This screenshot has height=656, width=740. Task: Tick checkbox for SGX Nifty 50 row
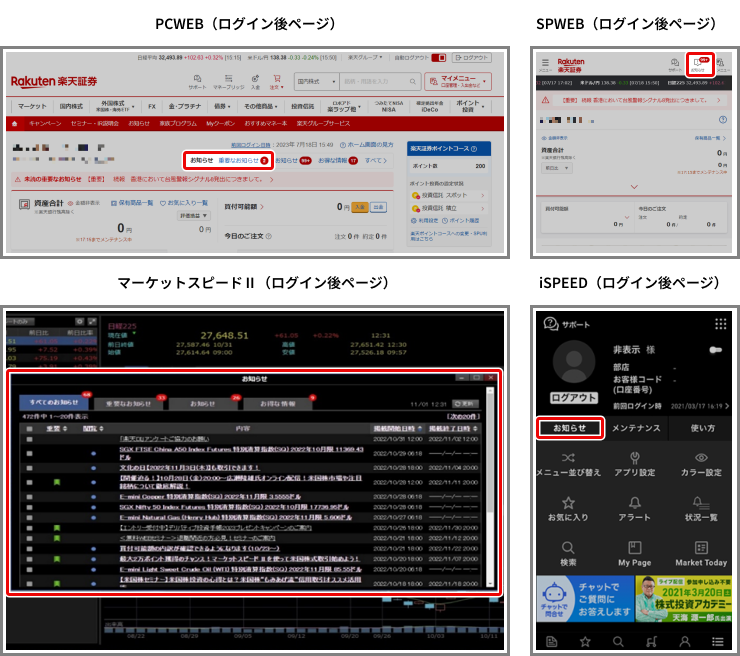30,507
